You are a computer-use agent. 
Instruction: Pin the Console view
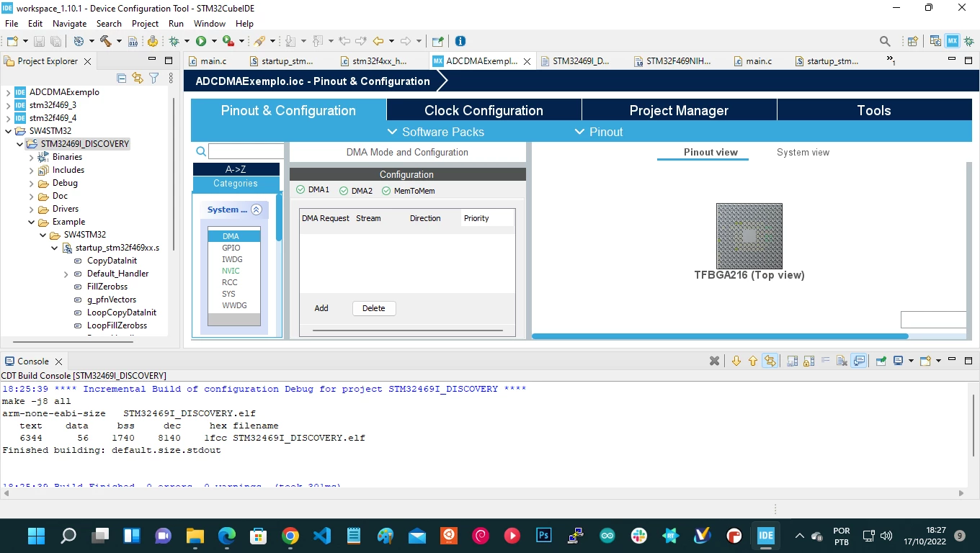pos(881,361)
